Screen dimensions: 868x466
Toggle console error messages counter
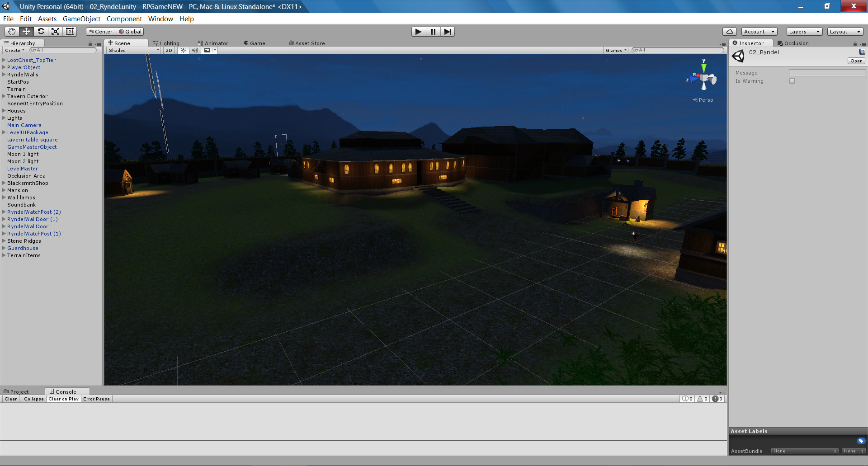[x=717, y=399]
